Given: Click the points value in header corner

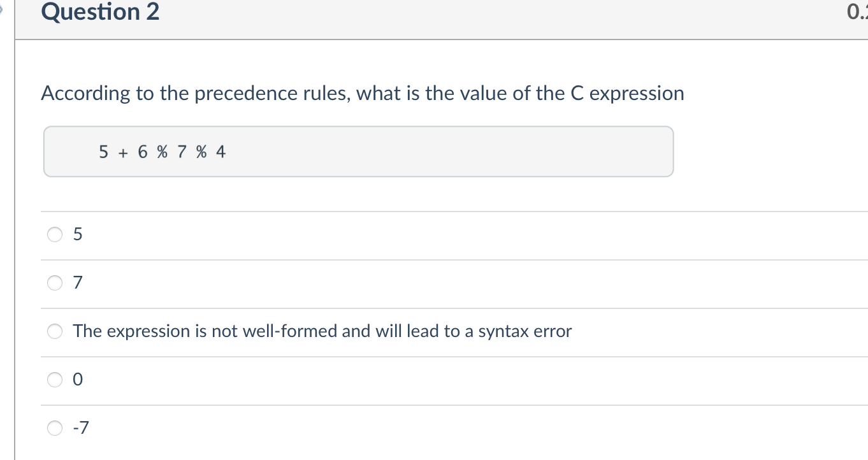Looking at the screenshot, I should (858, 13).
